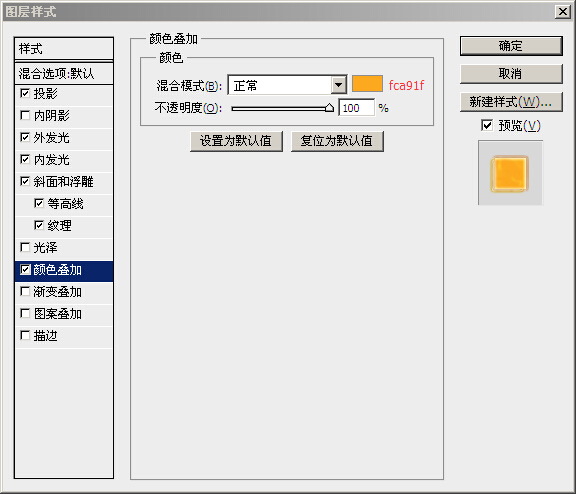Open the orange overlay color swatch
Screen dimensions: 576x494
pos(367,84)
